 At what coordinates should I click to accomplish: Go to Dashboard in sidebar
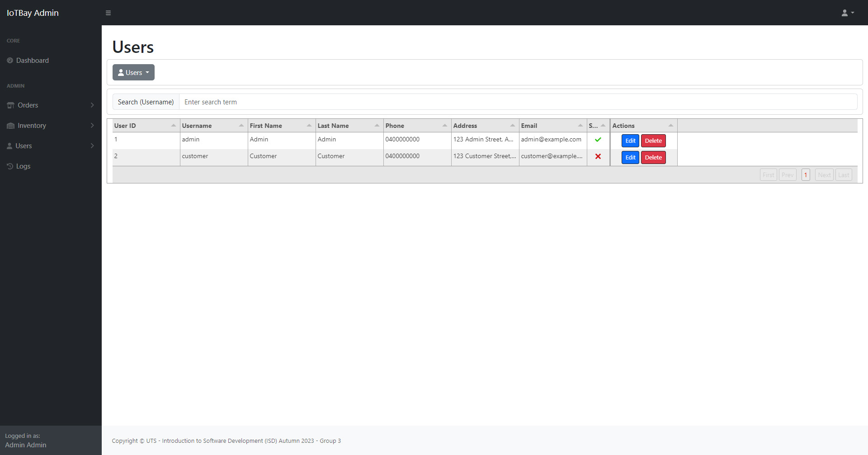coord(51,60)
